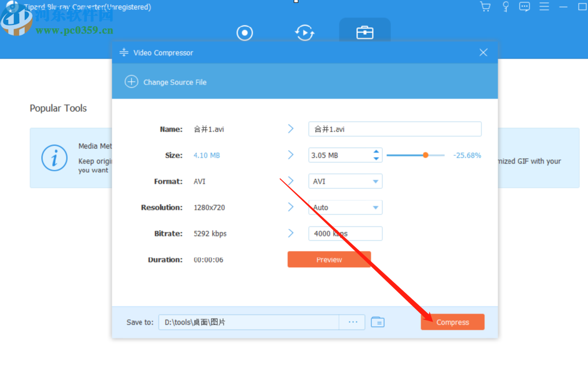The width and height of the screenshot is (588, 368).
Task: Open the hamburger menu in title bar
Action: 544,6
